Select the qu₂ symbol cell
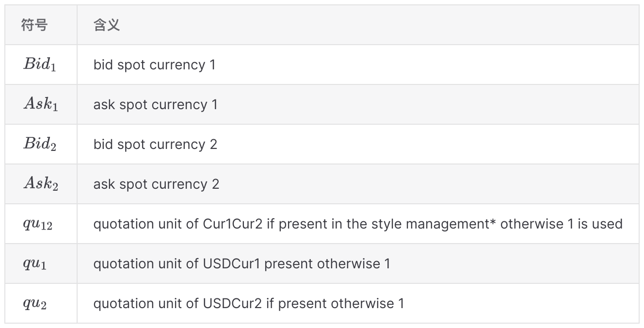 tap(35, 304)
